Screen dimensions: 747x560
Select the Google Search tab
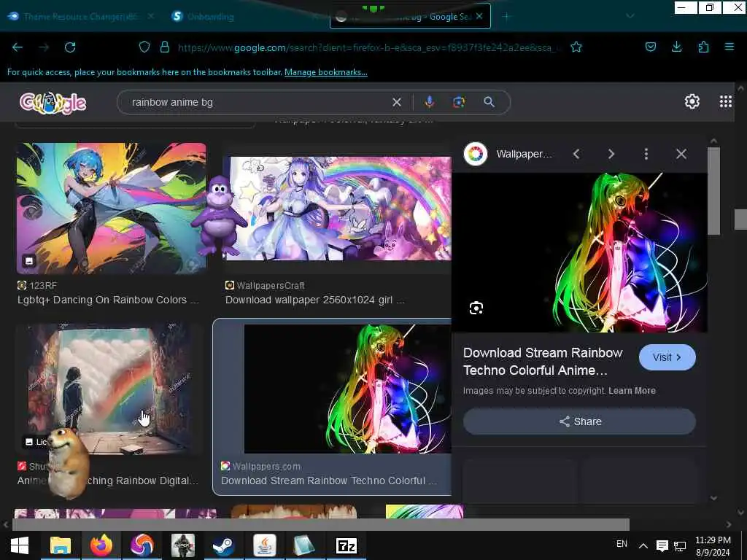410,17
